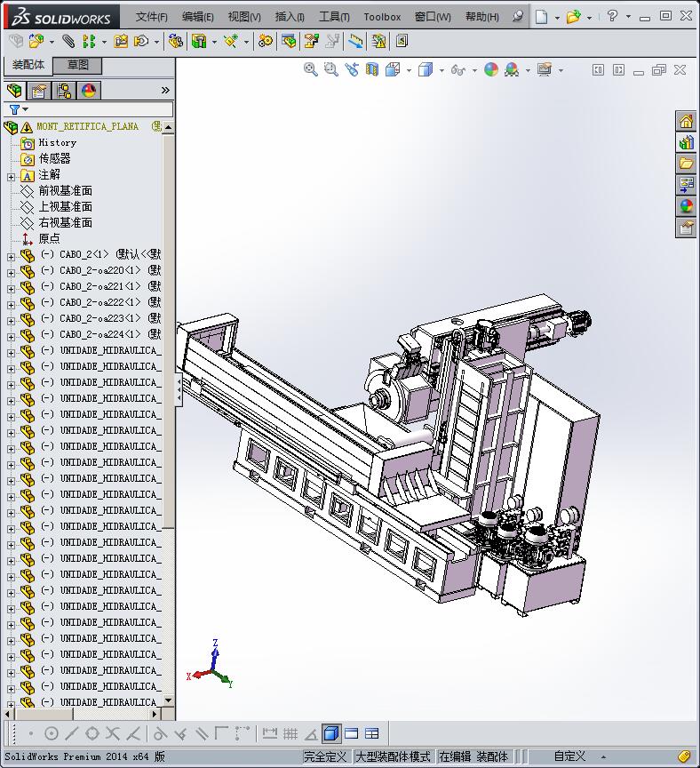
Task: Select the MONT_RETIFICA_PLANA root assembly
Action: (88, 126)
